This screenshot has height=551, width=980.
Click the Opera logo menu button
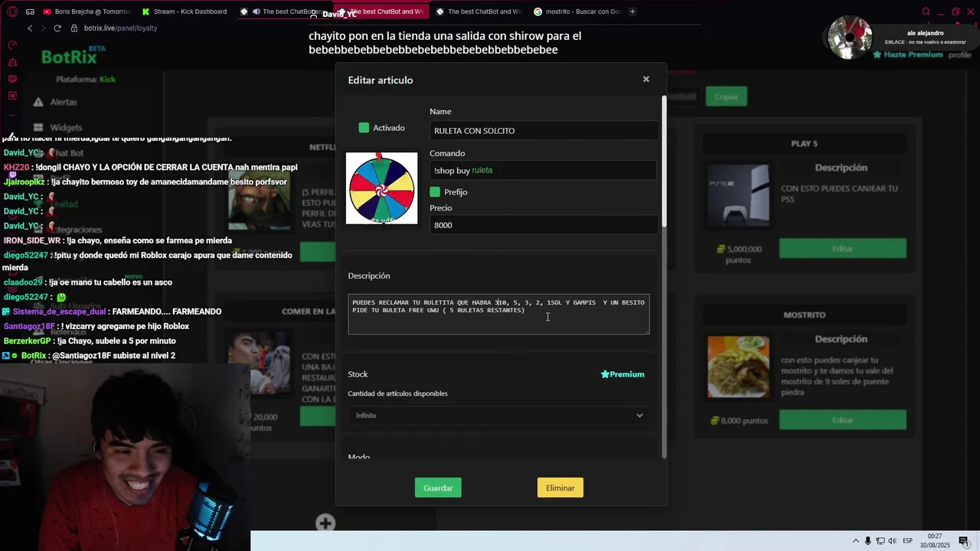point(12,11)
